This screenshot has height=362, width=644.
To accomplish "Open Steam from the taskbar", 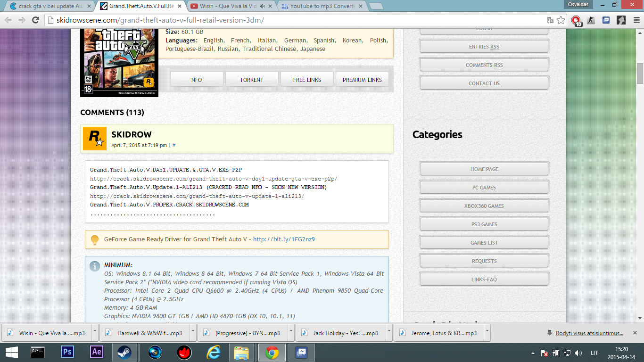I will (x=125, y=352).
